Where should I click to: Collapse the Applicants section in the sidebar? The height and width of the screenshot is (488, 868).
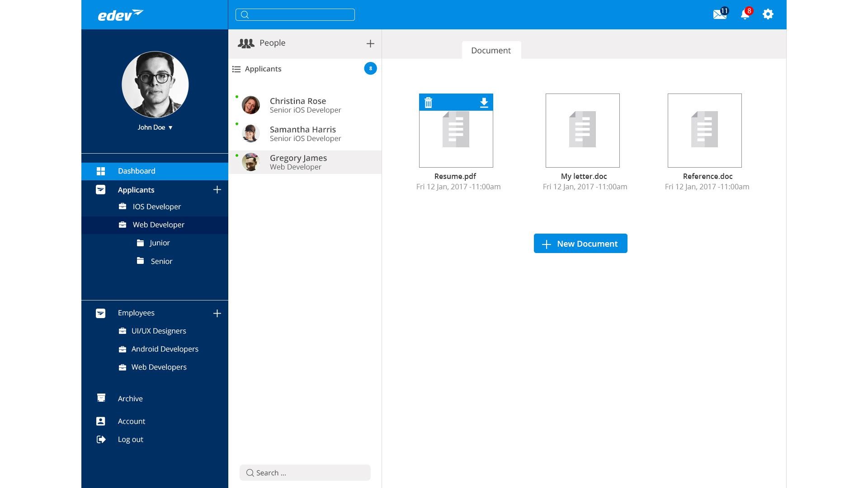[100, 190]
